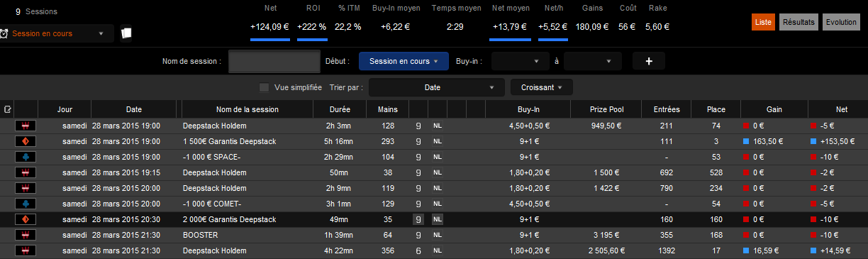The image size is (868, 259).
Task: Select the BOOSTER session name
Action: (200, 235)
